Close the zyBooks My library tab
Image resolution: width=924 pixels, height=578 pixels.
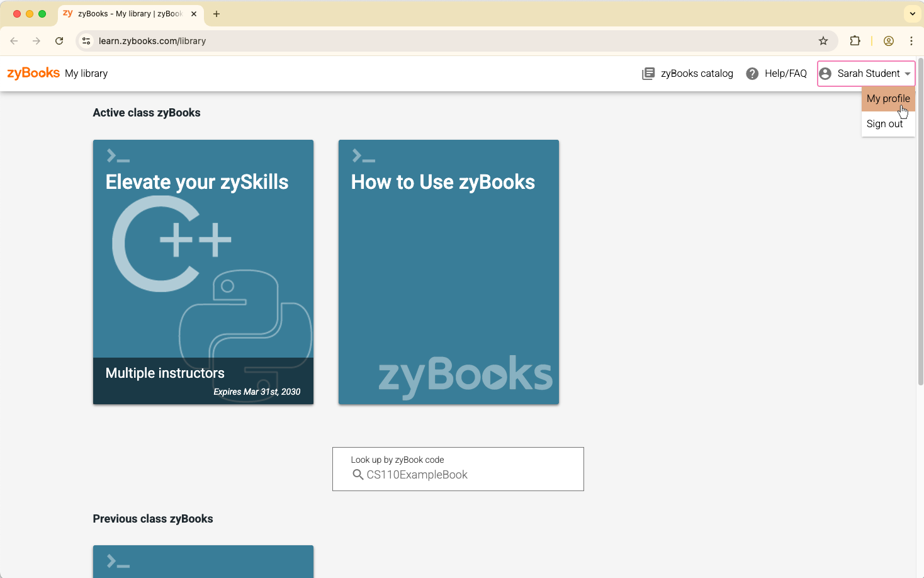pyautogui.click(x=194, y=14)
